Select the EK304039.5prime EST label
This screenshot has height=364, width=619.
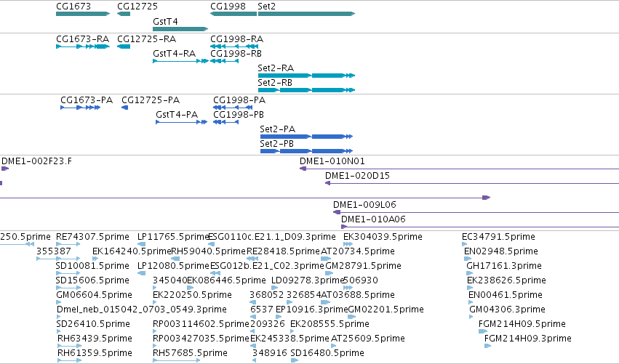pos(383,237)
